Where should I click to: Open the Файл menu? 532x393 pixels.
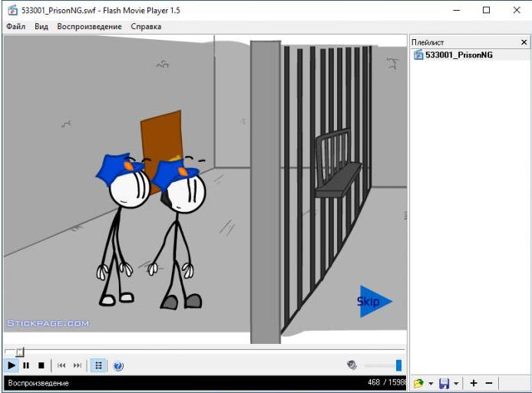click(15, 26)
